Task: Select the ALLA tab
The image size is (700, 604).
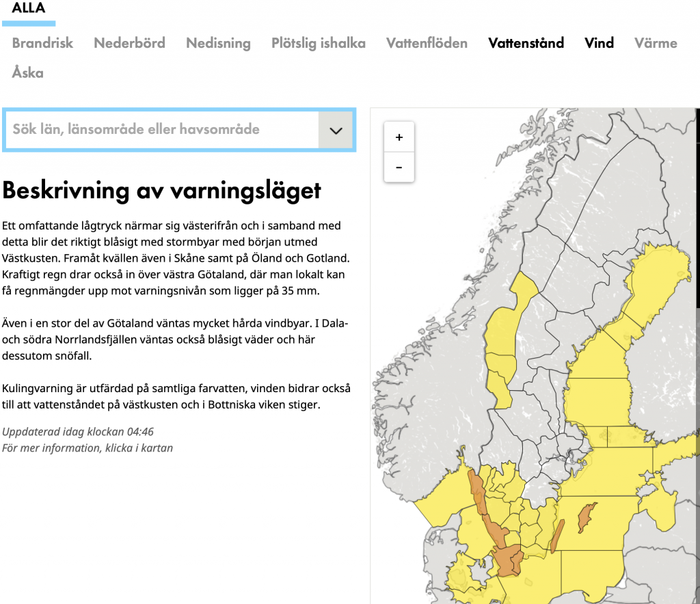Action: coord(29,9)
